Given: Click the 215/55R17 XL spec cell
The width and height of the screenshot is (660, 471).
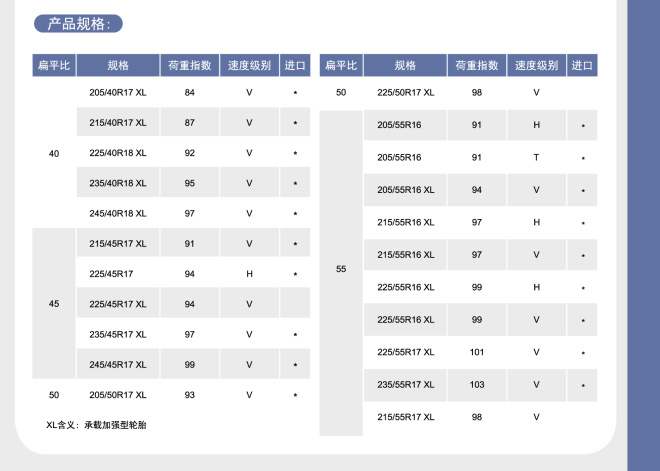Looking at the screenshot, I should tap(406, 417).
